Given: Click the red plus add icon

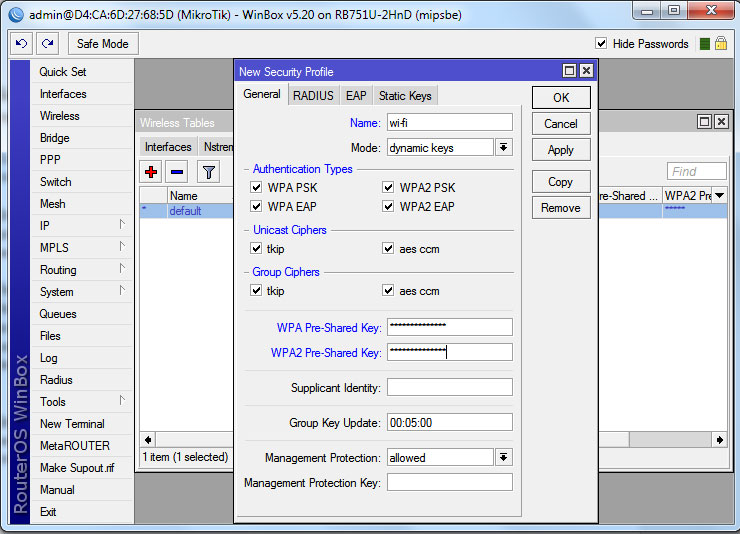Looking at the screenshot, I should [x=152, y=172].
